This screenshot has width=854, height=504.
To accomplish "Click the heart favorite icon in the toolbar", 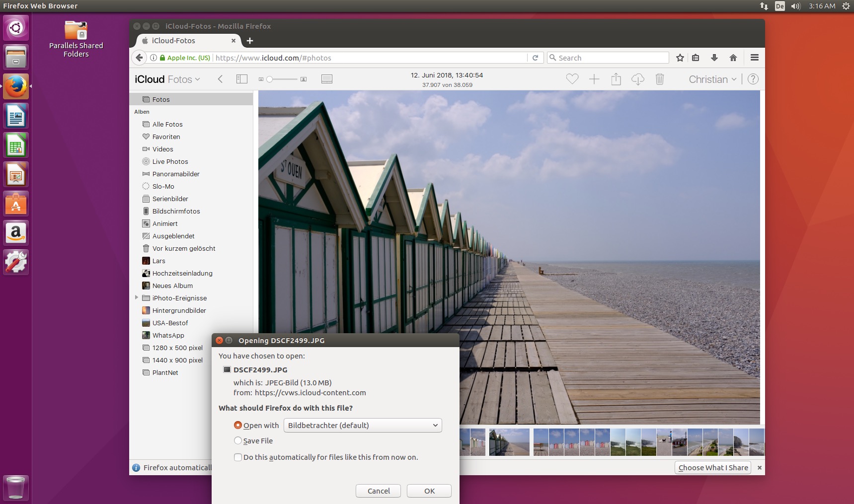I will pos(572,79).
